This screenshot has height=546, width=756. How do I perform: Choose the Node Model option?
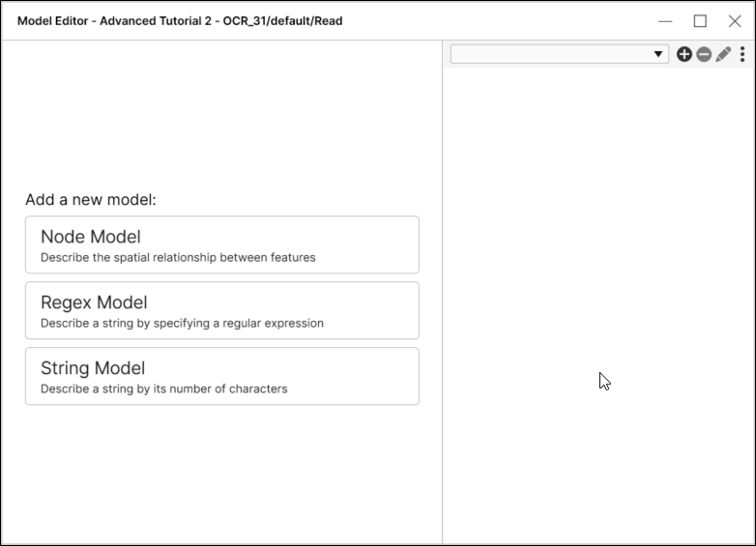[91, 237]
